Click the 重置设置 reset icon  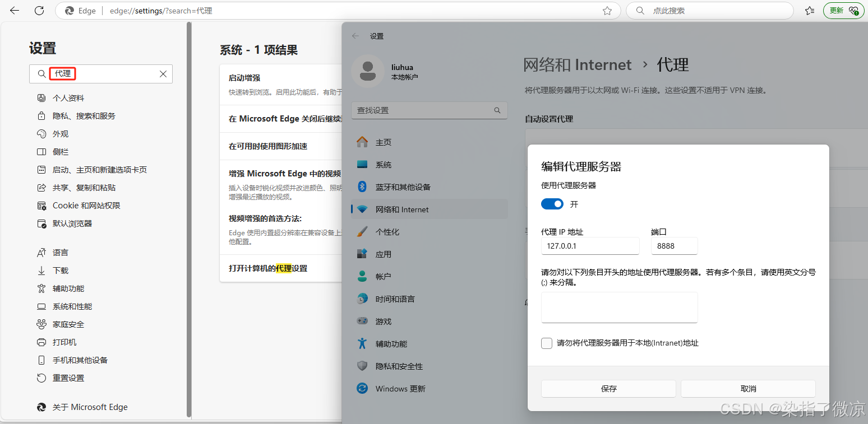point(41,378)
